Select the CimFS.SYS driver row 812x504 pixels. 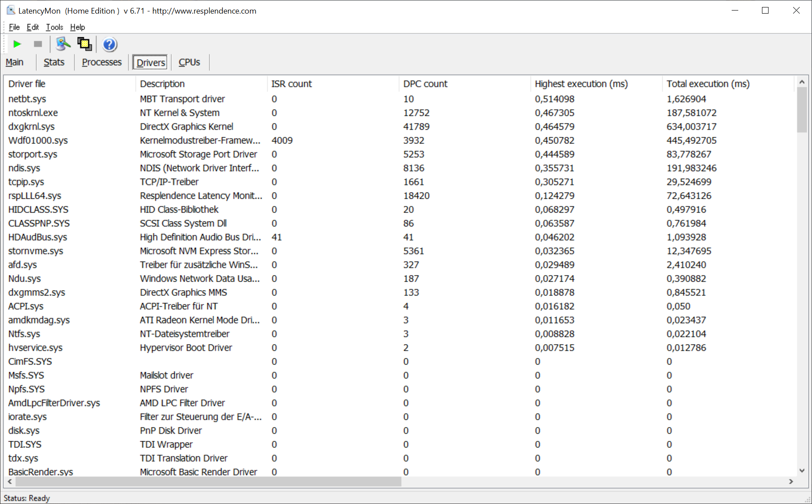click(400, 361)
